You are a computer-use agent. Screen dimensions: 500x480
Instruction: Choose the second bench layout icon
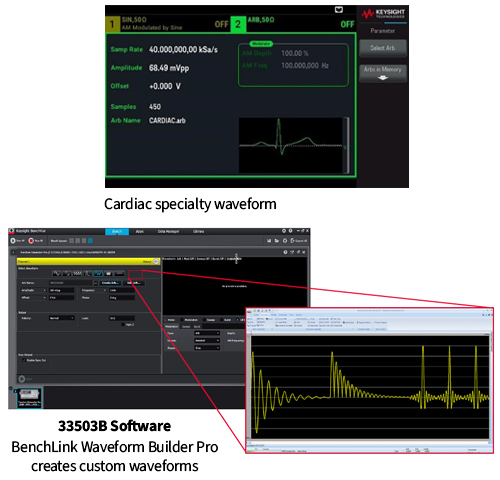tap(78, 241)
